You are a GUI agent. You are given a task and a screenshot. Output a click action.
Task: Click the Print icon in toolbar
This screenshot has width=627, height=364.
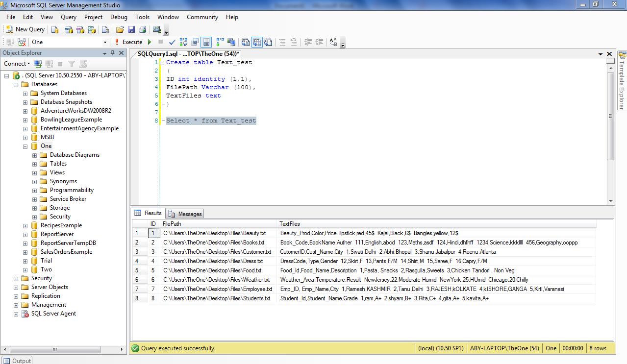point(142,29)
